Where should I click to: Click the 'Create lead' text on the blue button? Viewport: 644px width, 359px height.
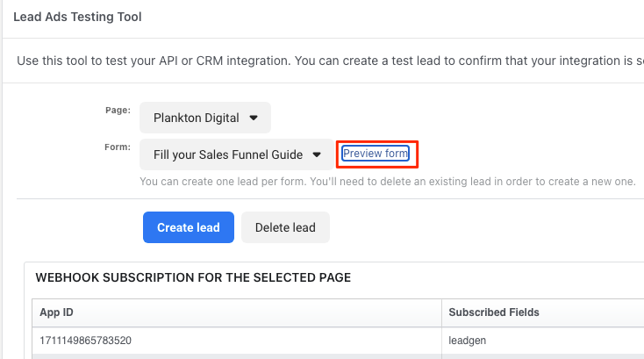(189, 227)
